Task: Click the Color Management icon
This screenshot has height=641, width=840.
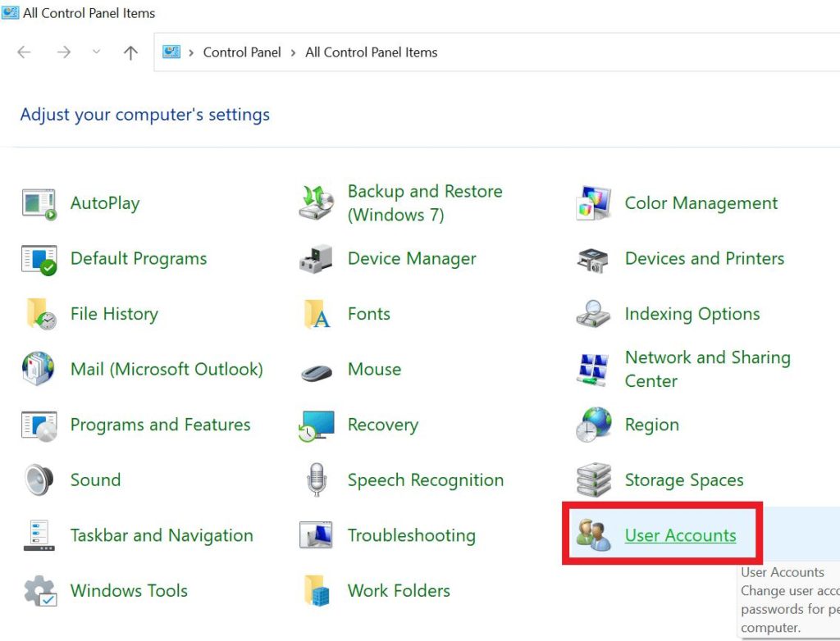Action: pos(593,203)
